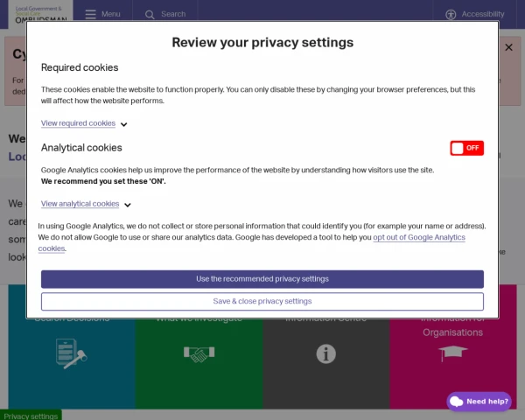Click the hamburger Menu icon
525x420 pixels.
click(90, 14)
